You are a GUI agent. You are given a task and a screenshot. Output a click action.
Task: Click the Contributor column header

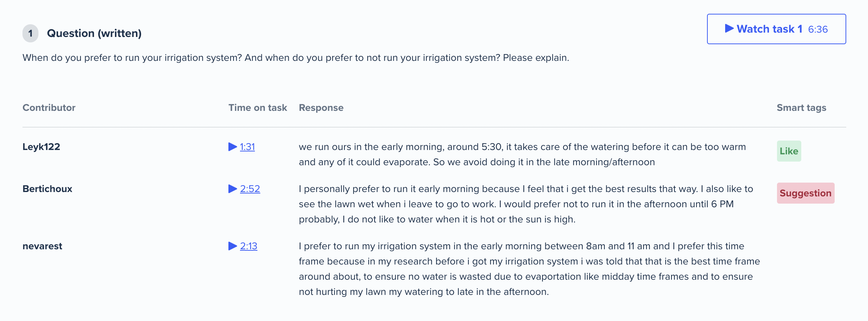pos(49,108)
